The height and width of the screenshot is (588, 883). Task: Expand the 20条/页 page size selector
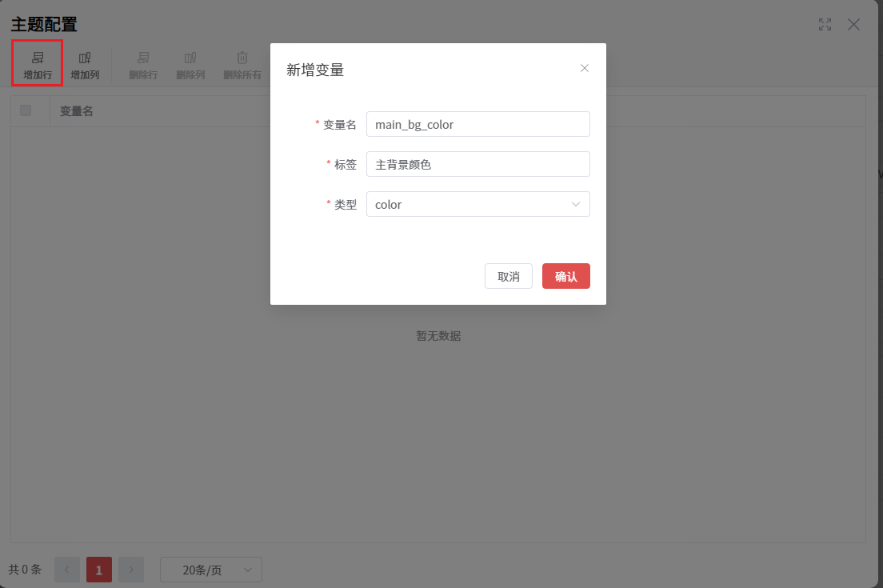[211, 570]
